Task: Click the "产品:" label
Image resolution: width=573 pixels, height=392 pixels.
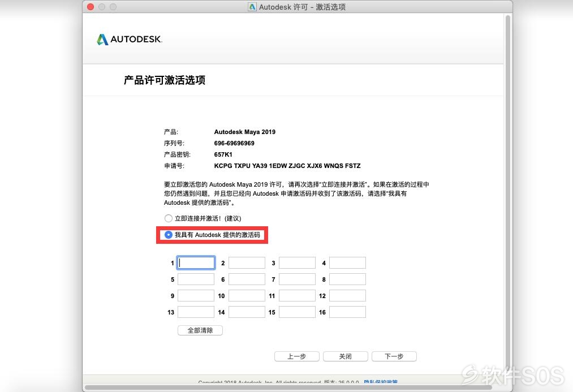Action: (171, 132)
